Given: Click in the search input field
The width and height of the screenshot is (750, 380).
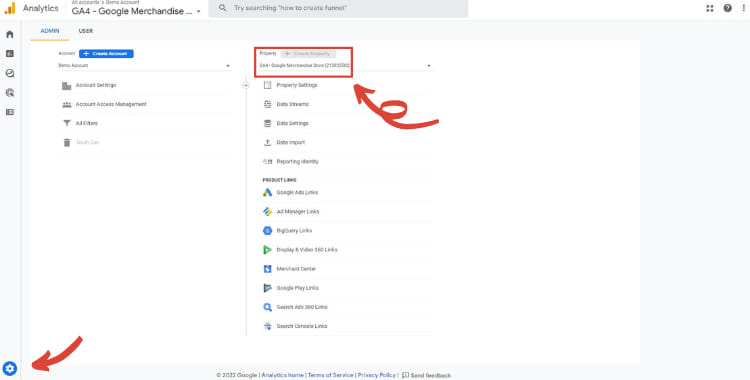Looking at the screenshot, I should (338, 8).
